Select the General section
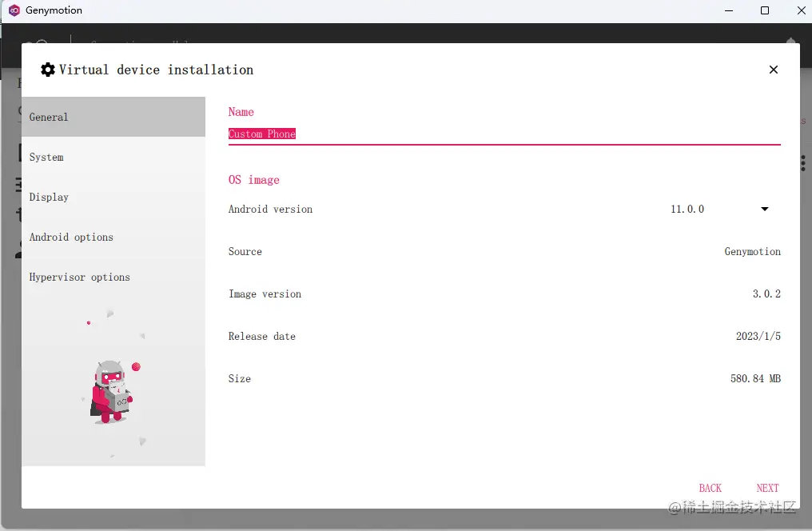This screenshot has height=531, width=812. point(113,117)
